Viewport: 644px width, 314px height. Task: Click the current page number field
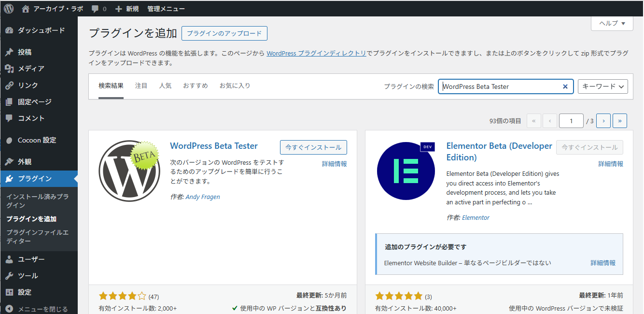[x=571, y=121]
